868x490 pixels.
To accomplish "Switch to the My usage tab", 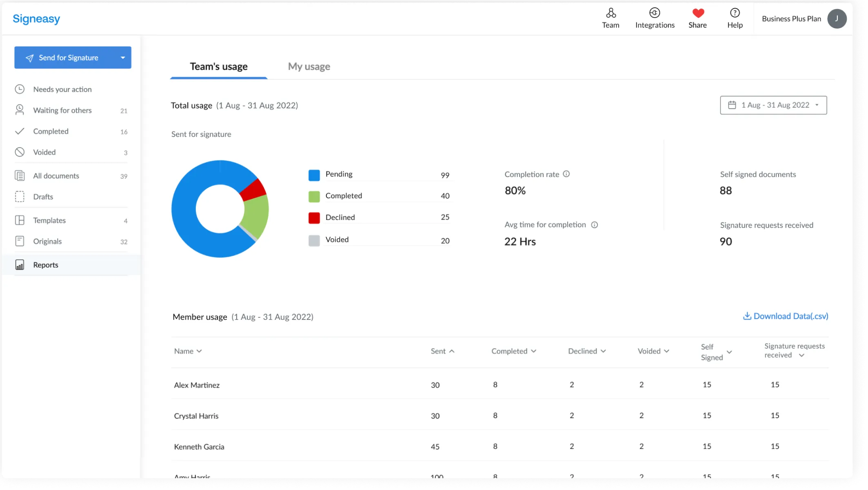I will click(x=309, y=66).
